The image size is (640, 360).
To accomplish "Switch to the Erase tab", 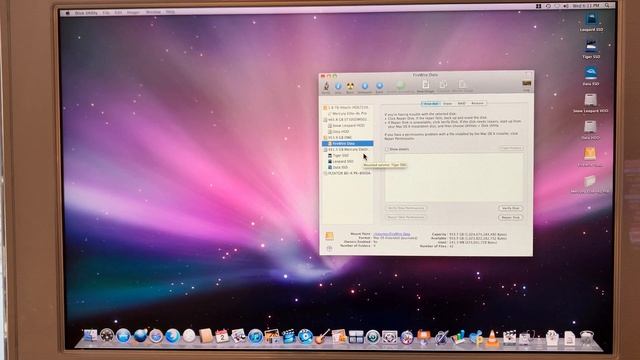I will pos(448,103).
